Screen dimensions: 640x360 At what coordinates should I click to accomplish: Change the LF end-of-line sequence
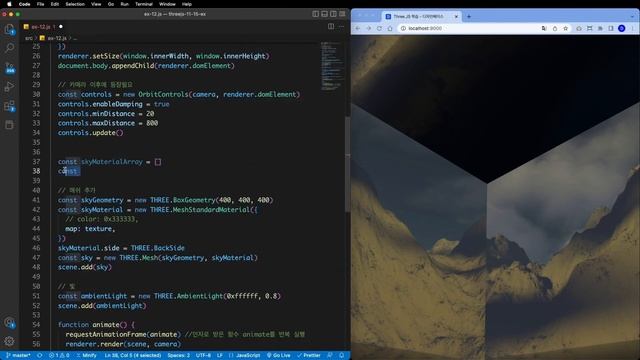click(220, 356)
